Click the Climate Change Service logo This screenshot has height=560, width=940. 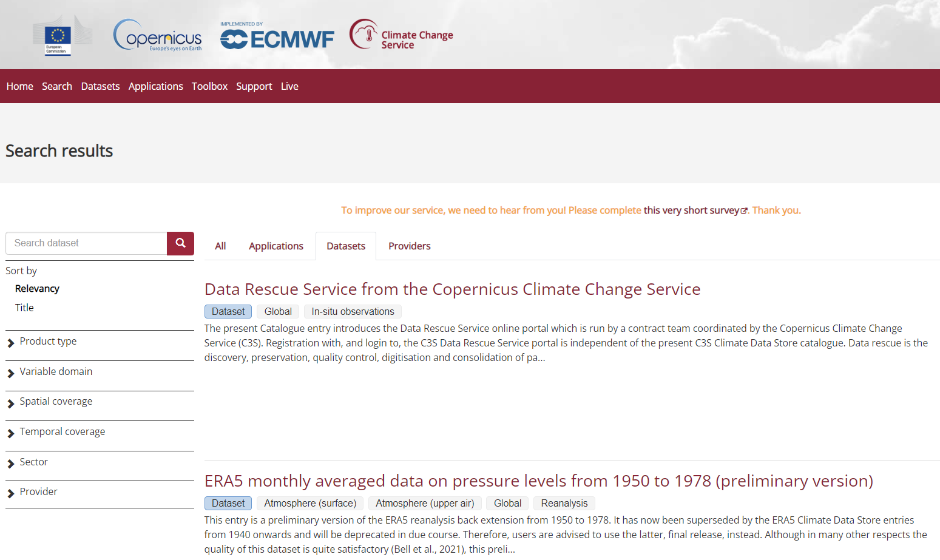(x=401, y=36)
